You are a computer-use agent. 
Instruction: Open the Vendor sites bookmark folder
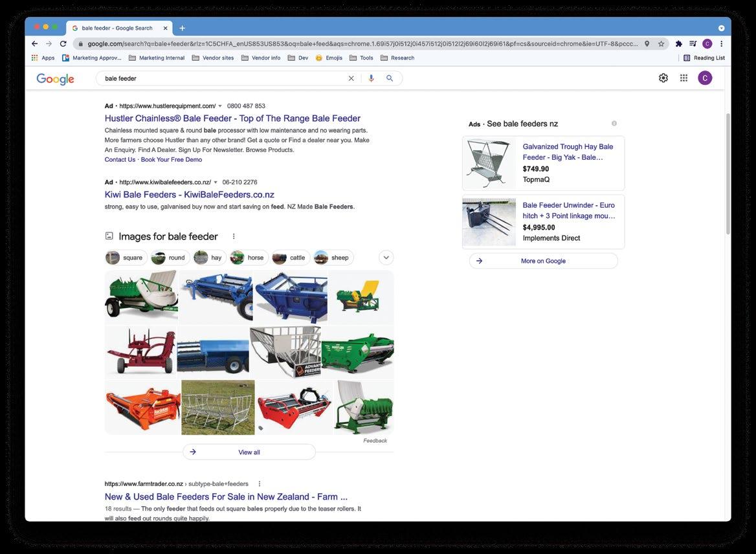(x=212, y=58)
